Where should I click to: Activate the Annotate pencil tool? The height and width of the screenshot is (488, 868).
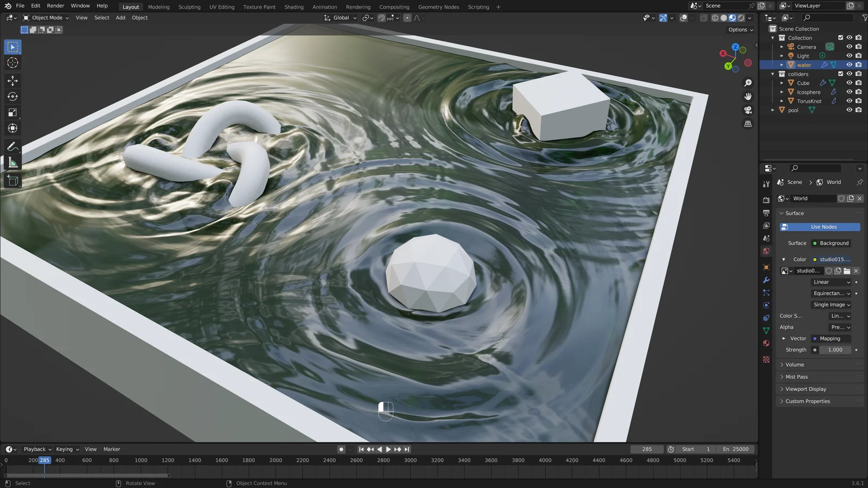(x=12, y=147)
